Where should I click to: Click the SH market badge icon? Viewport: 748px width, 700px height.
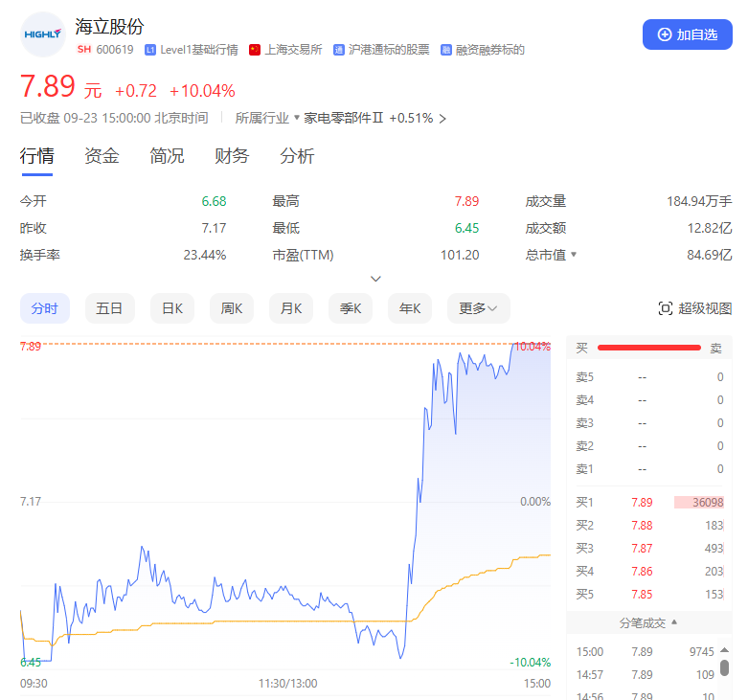pos(83,50)
